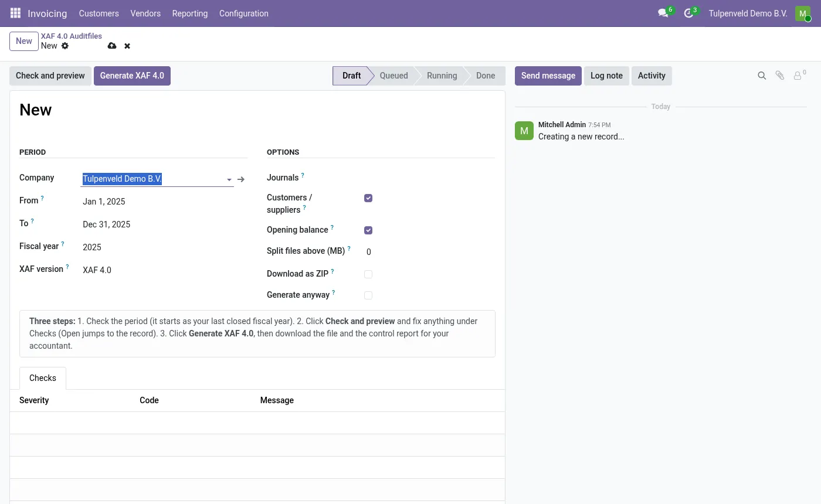Open the apps grid menu icon

pyautogui.click(x=15, y=13)
